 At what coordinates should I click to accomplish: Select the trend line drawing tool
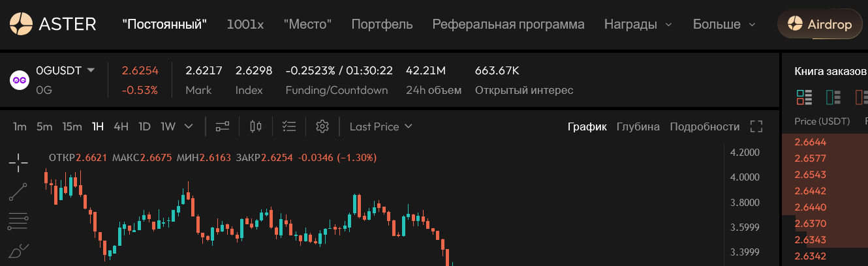pyautogui.click(x=18, y=192)
